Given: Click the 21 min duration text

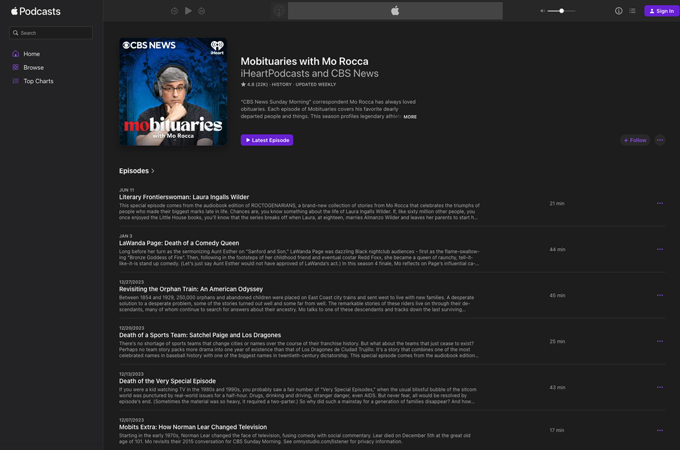Looking at the screenshot, I should [x=557, y=203].
